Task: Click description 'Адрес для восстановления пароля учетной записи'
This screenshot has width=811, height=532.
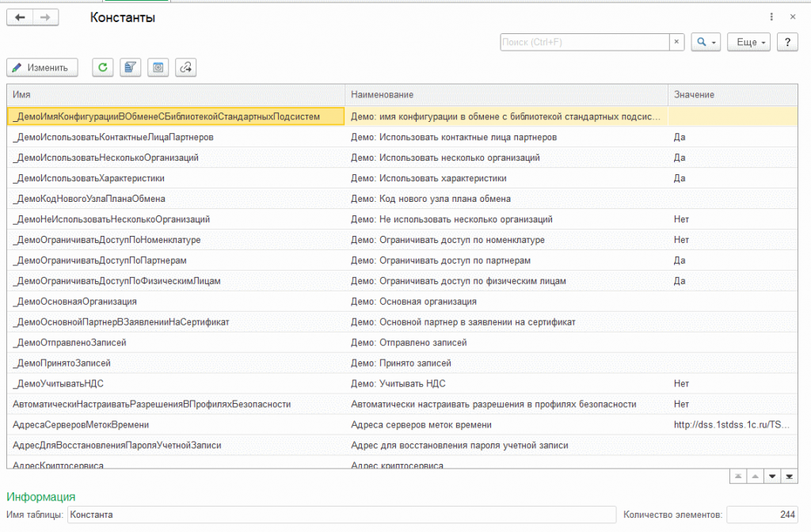Action: coord(459,445)
